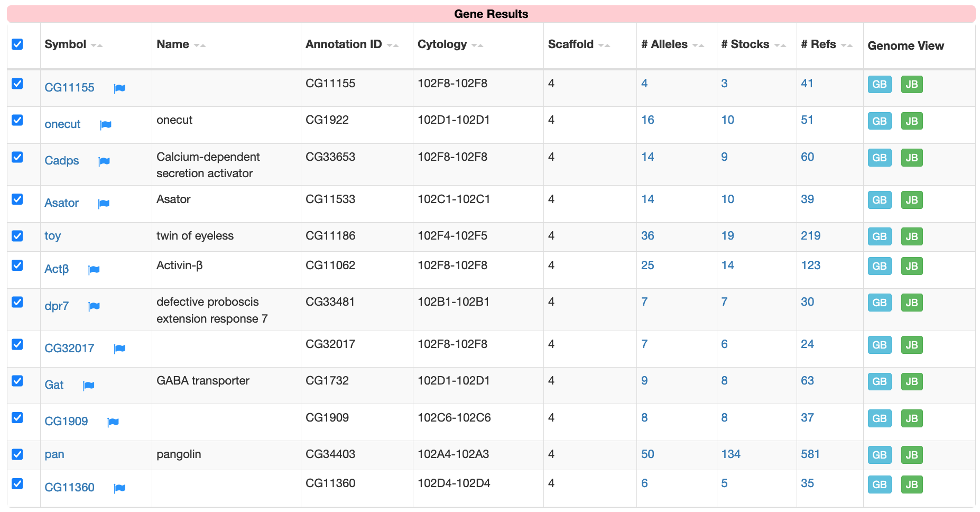Uncheck the pan row checkbox

(x=17, y=454)
